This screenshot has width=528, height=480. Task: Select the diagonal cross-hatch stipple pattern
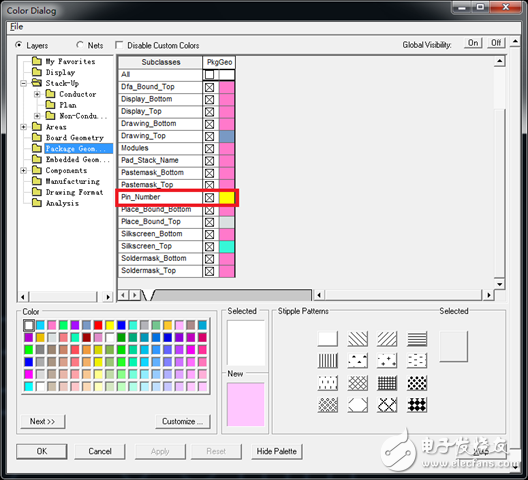358,383
